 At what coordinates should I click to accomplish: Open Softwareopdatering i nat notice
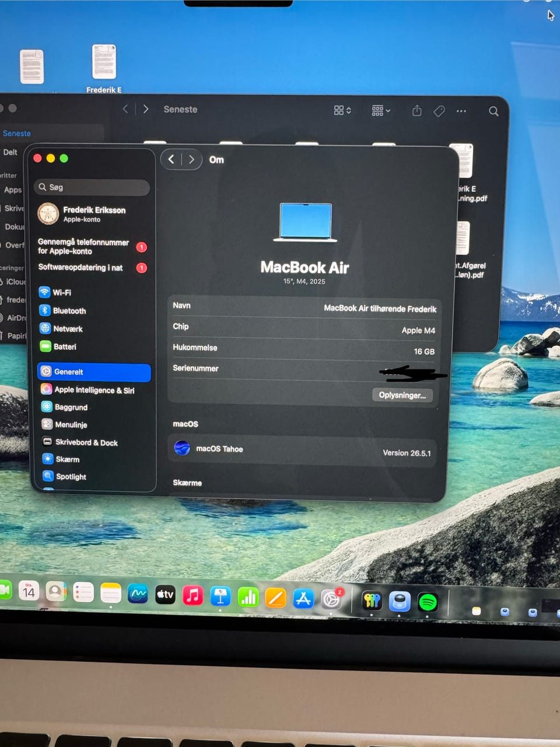tap(93, 268)
